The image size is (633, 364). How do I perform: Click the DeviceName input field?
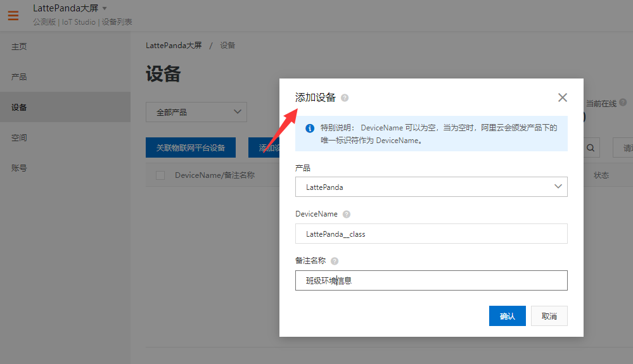coord(431,234)
